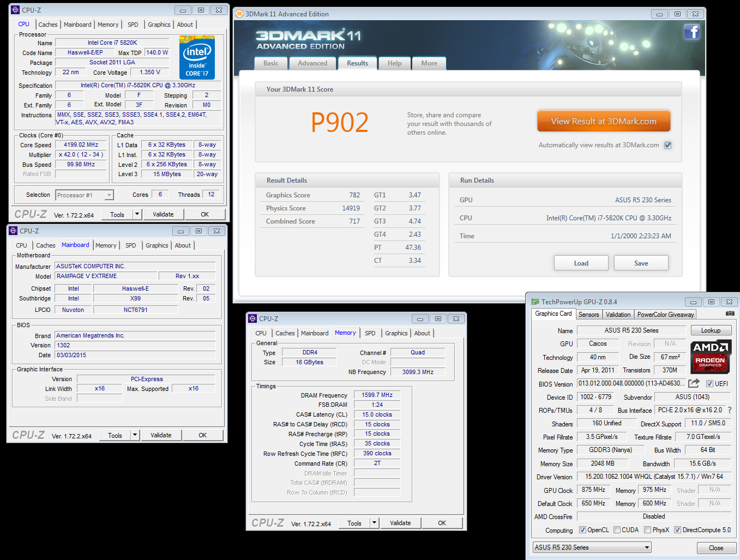Screen dimensions: 740x560
Task: Open the More tab in 3DMark 11
Action: tap(429, 63)
